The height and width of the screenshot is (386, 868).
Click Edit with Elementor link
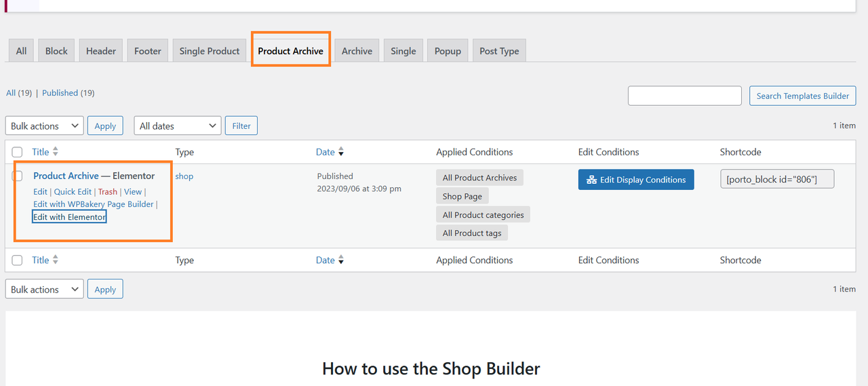(x=69, y=217)
